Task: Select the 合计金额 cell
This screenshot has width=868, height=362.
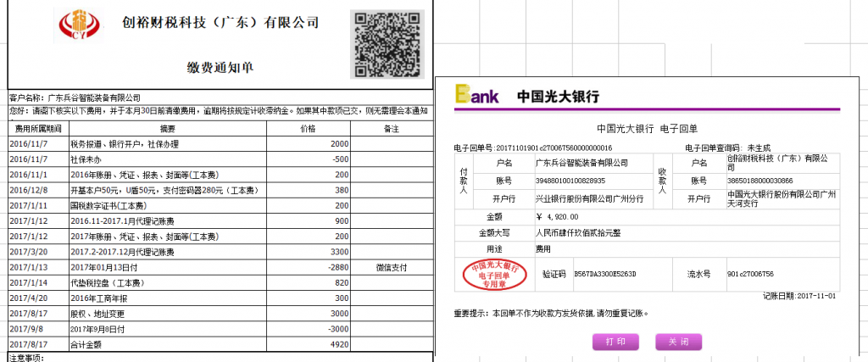Action: pyautogui.click(x=168, y=344)
